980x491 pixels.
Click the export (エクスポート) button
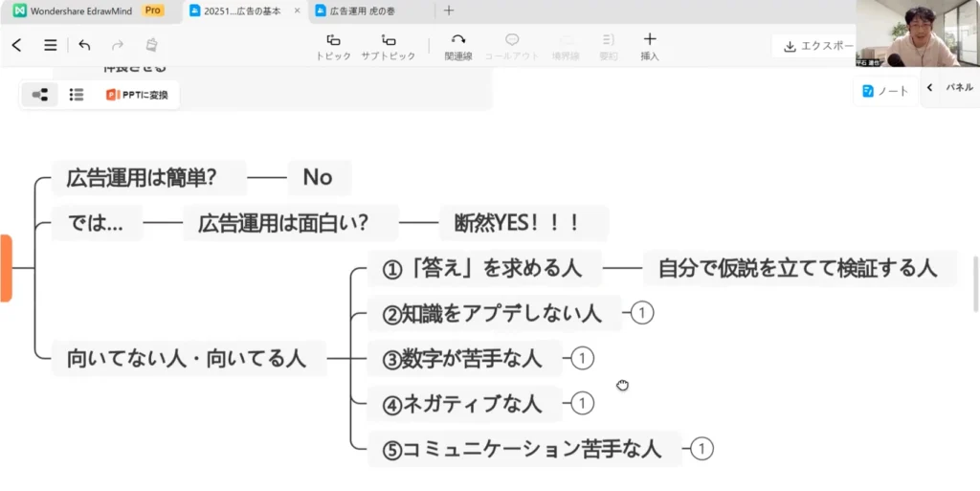pyautogui.click(x=815, y=46)
